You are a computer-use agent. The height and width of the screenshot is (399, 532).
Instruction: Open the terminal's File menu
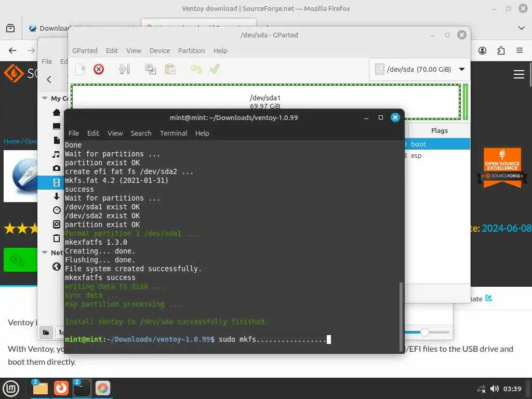[x=74, y=134]
